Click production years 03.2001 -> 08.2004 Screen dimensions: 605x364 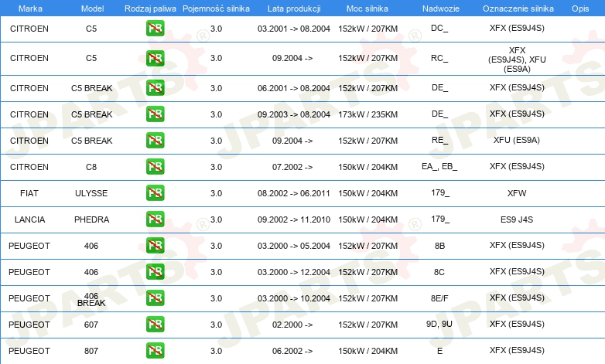pos(294,29)
